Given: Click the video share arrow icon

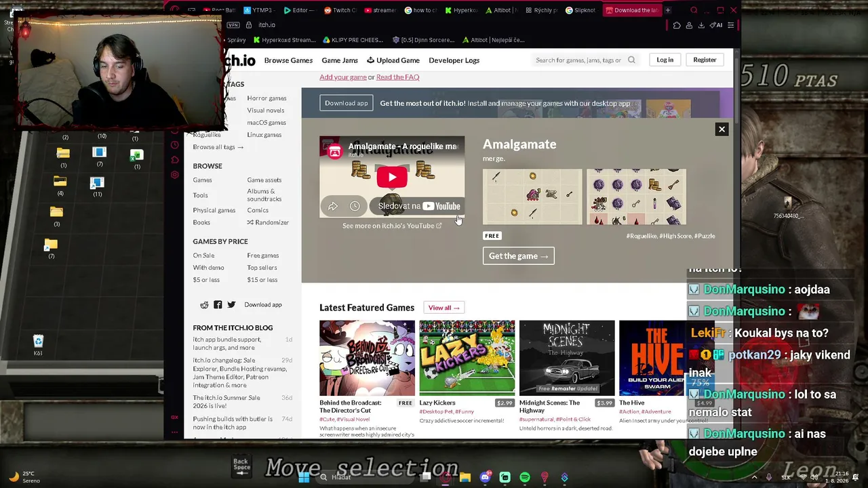Looking at the screenshot, I should tap(333, 206).
